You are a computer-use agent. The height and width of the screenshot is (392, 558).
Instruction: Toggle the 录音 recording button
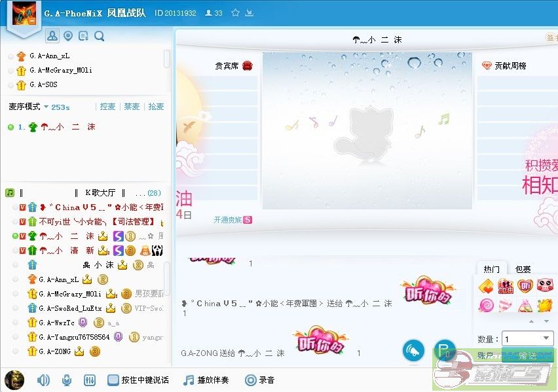click(x=250, y=380)
